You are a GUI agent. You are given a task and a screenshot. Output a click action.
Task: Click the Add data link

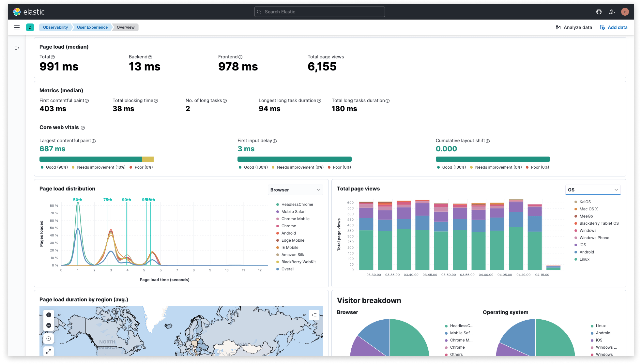pos(614,27)
